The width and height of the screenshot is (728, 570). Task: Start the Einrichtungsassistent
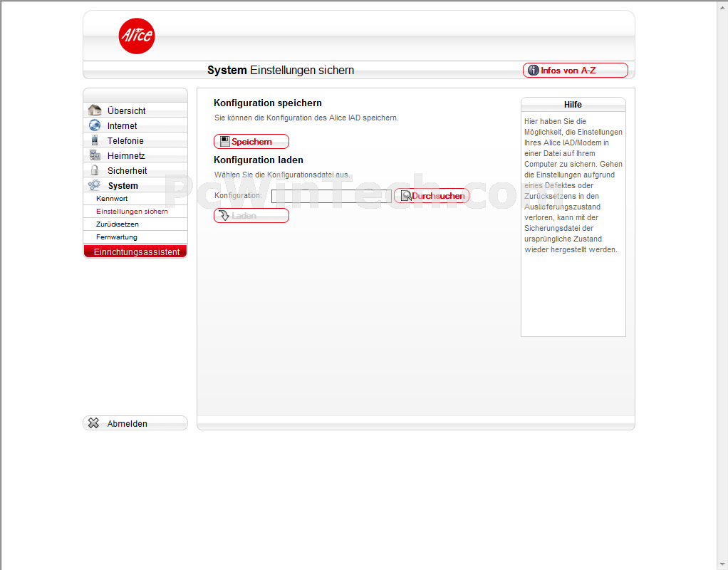click(136, 252)
